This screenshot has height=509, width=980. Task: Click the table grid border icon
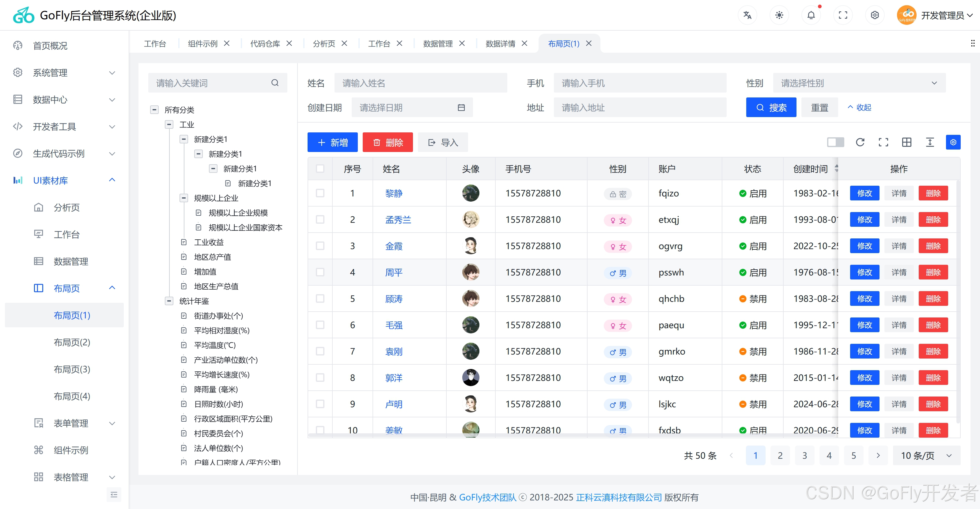906,142
